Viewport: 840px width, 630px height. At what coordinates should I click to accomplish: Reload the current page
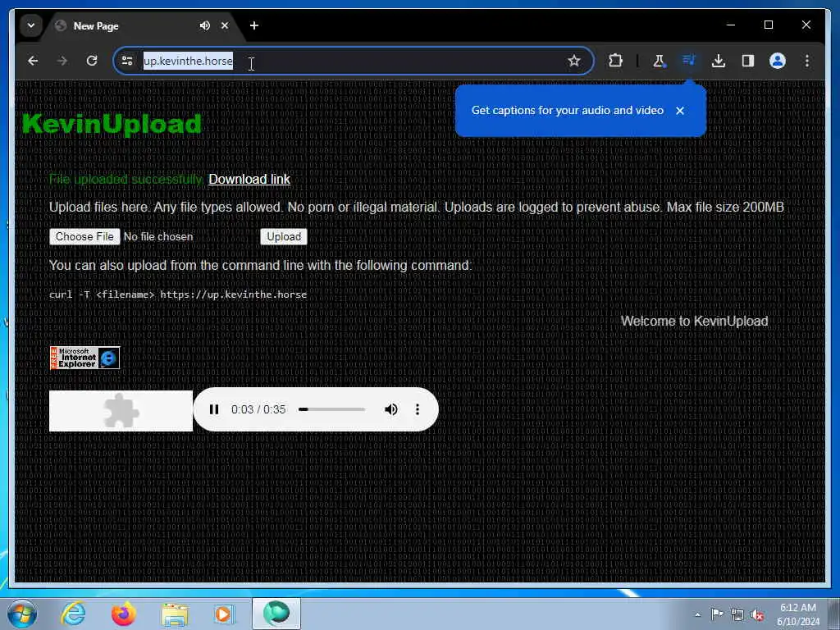pos(92,61)
